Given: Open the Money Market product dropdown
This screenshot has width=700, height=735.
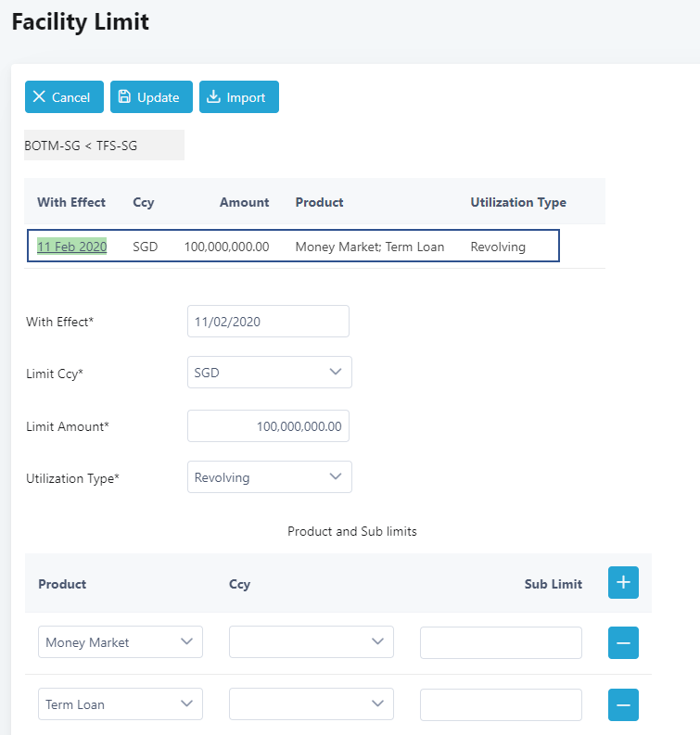Looking at the screenshot, I should click(120, 642).
